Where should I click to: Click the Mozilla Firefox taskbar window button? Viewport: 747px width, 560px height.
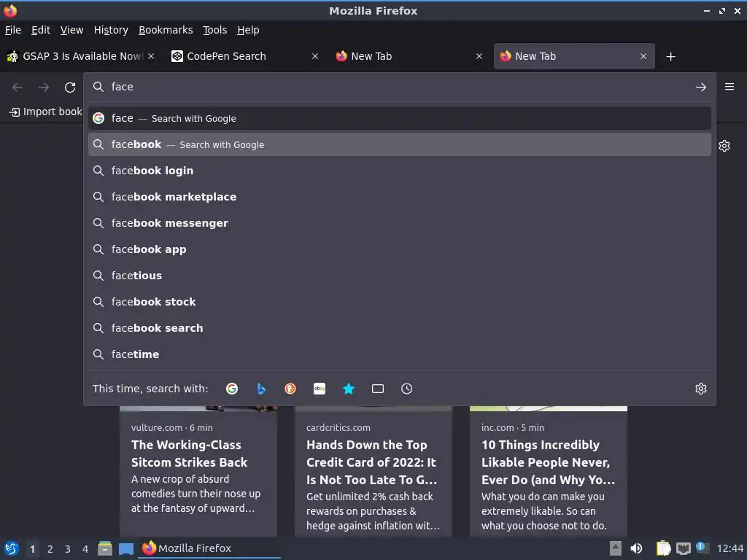coord(209,548)
